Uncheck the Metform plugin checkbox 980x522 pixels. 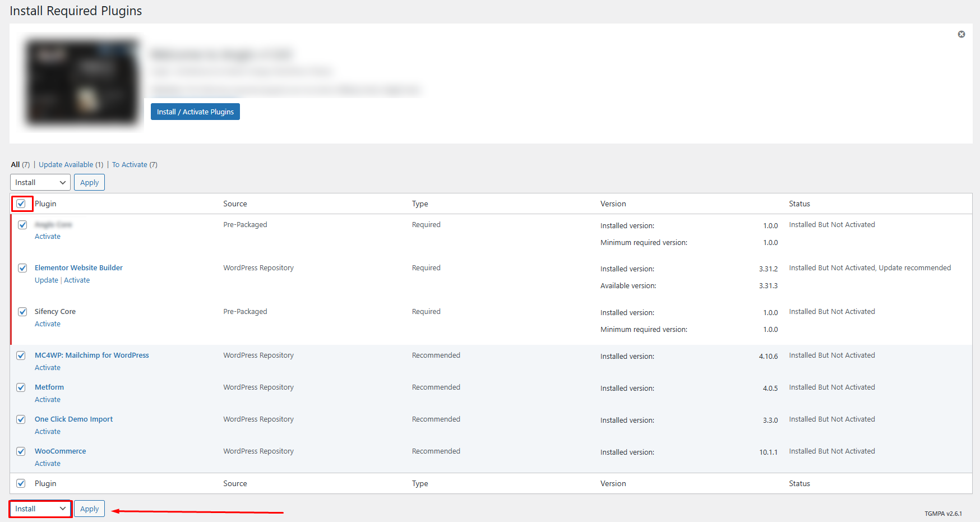tap(21, 387)
